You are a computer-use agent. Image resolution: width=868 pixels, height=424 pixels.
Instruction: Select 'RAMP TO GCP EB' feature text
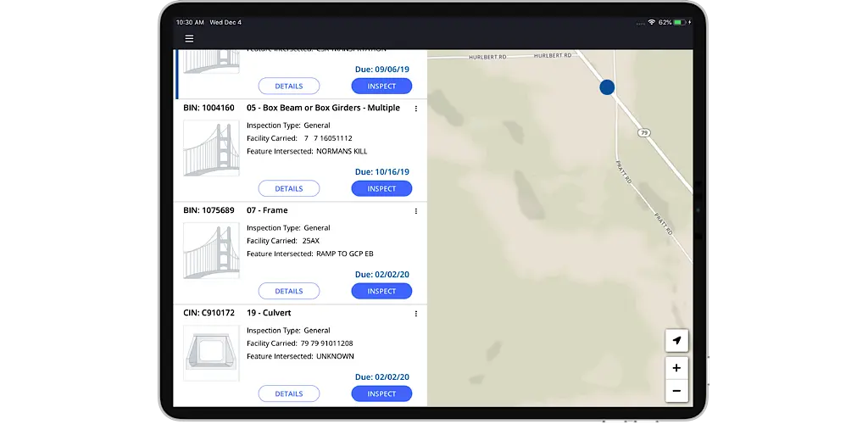click(345, 254)
